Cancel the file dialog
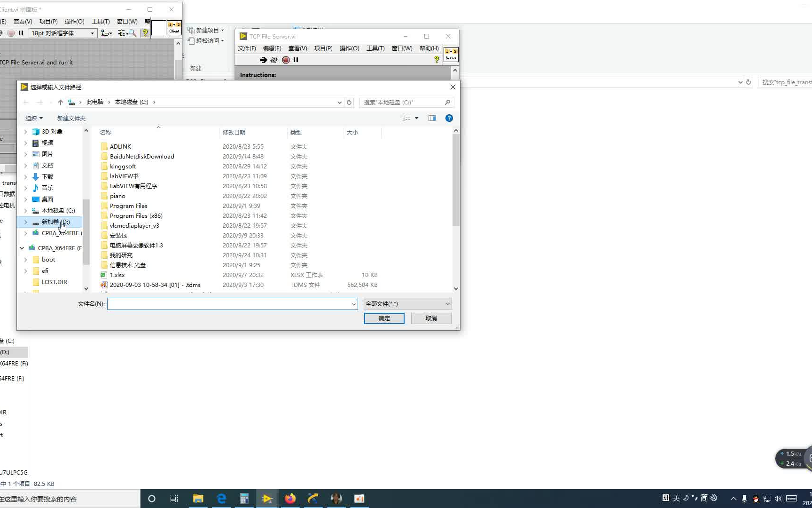812x508 pixels. pyautogui.click(x=431, y=318)
